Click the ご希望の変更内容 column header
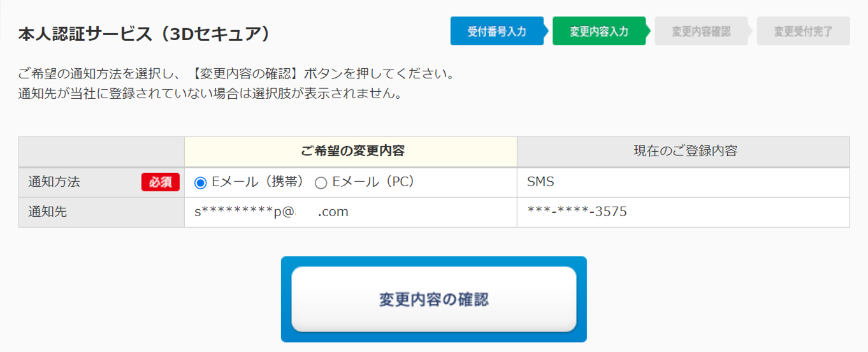The height and width of the screenshot is (352, 868). (x=351, y=152)
